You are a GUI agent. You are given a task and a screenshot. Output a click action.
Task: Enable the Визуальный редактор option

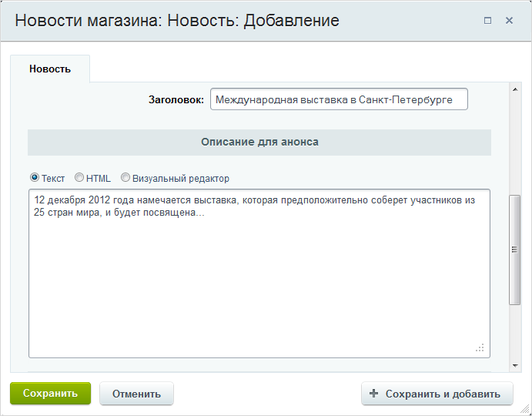pyautogui.click(x=125, y=177)
